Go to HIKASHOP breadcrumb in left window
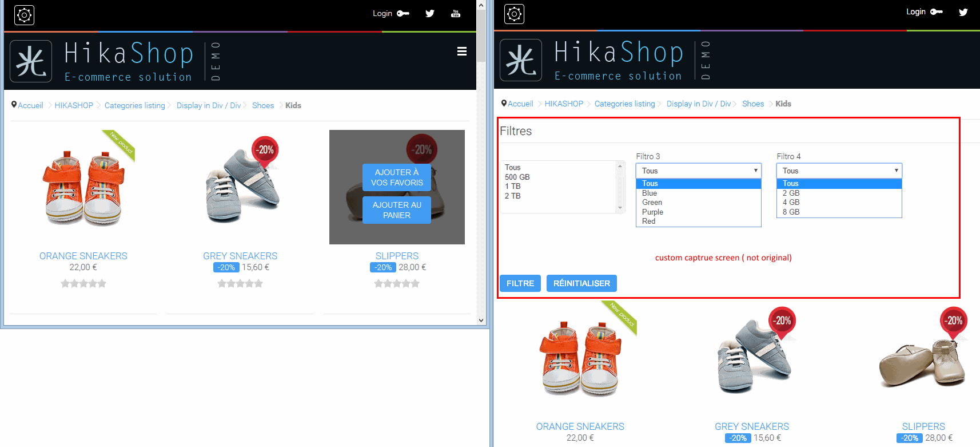This screenshot has width=980, height=447. [x=74, y=105]
